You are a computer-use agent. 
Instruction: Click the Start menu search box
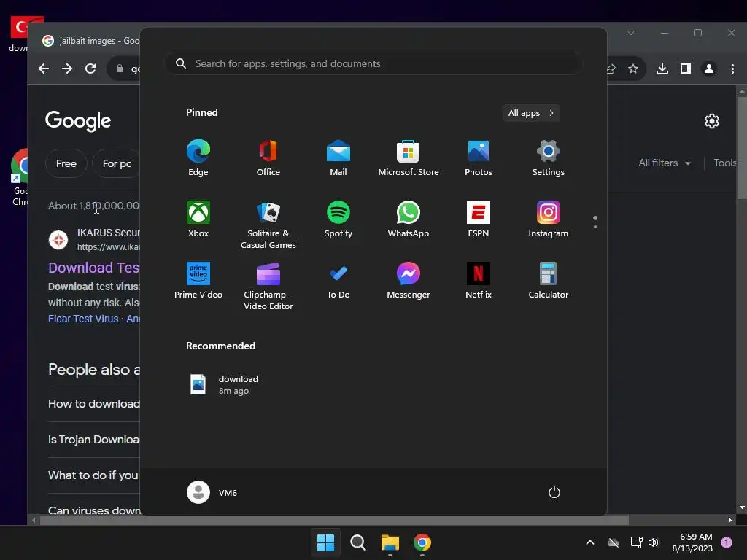click(373, 63)
